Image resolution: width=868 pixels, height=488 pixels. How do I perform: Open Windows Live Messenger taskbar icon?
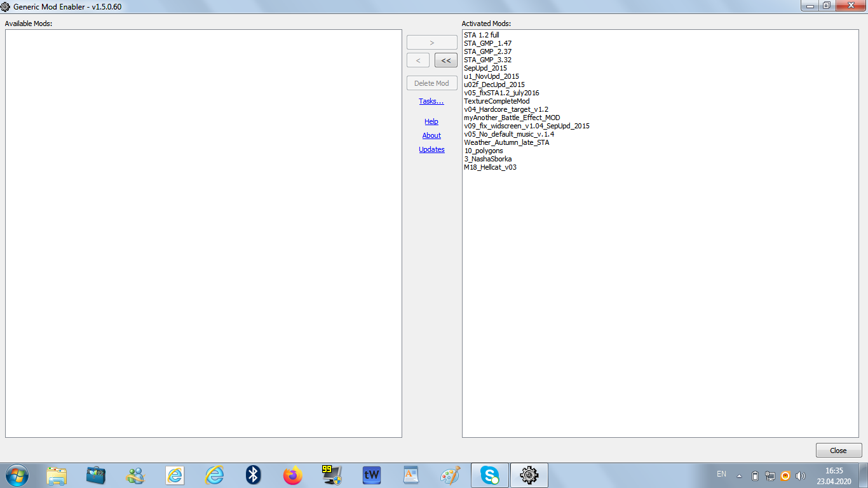[135, 475]
